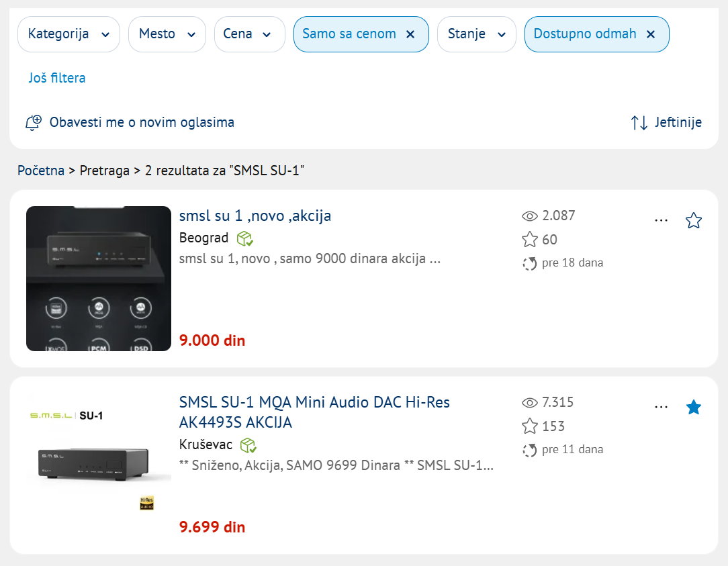Click the sort arrows icon beside Jeftinije
This screenshot has height=566, width=728.
(639, 123)
